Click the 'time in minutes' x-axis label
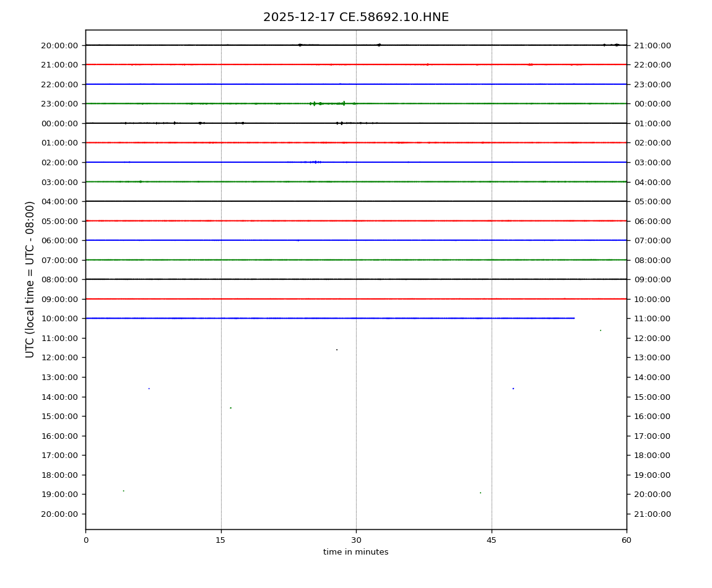 pyautogui.click(x=356, y=552)
